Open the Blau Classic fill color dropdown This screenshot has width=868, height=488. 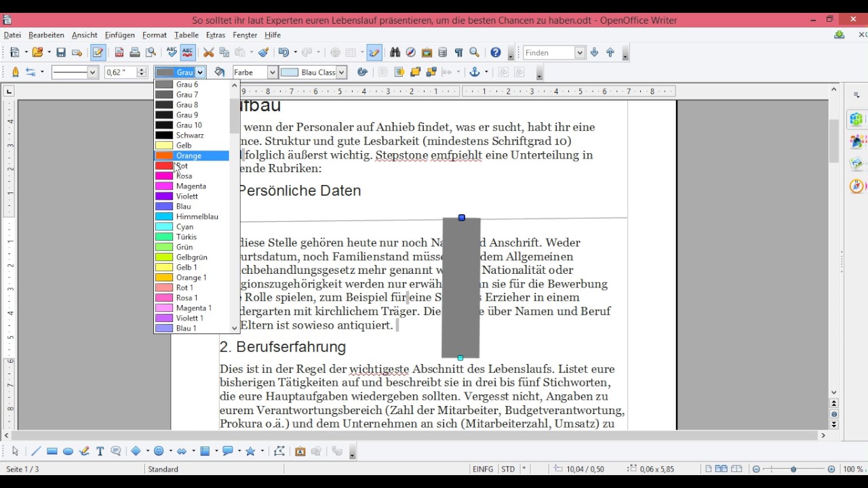point(341,72)
